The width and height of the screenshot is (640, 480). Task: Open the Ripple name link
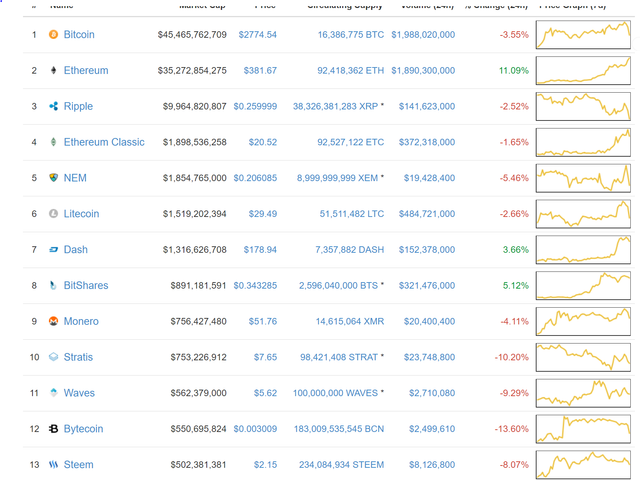pyautogui.click(x=78, y=107)
